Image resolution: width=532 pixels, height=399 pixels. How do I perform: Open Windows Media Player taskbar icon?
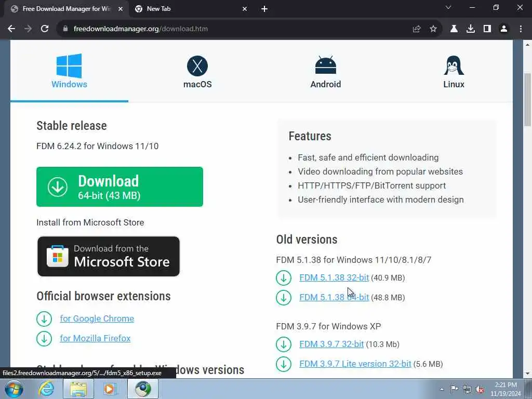(x=109, y=389)
